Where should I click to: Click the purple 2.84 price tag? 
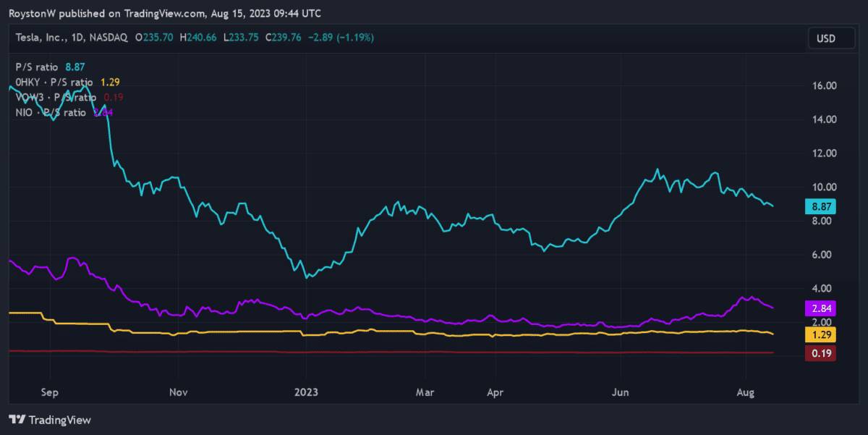[x=820, y=308]
